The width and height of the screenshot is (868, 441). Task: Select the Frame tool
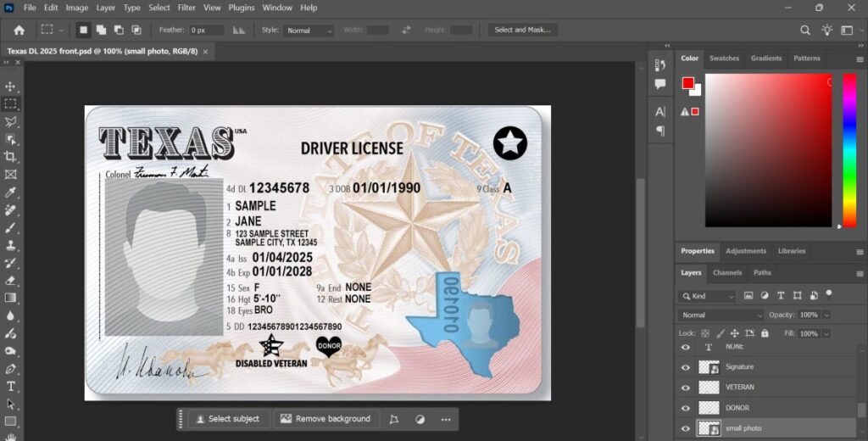pos(10,175)
